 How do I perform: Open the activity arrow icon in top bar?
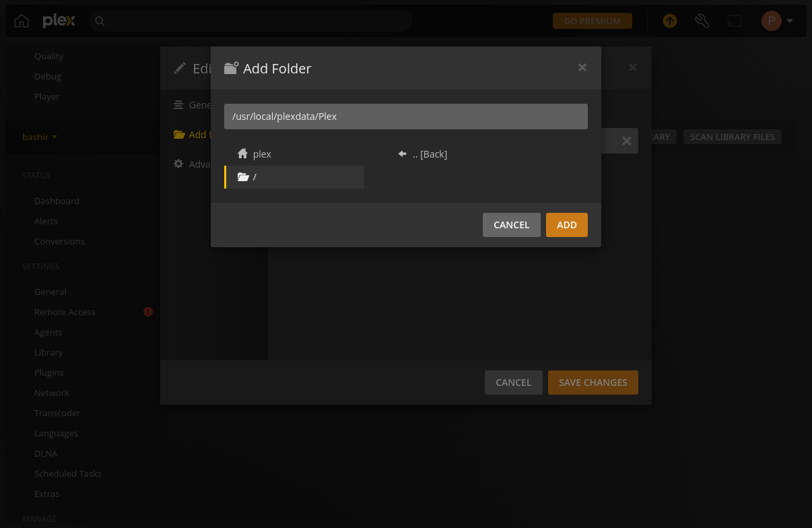tap(669, 21)
